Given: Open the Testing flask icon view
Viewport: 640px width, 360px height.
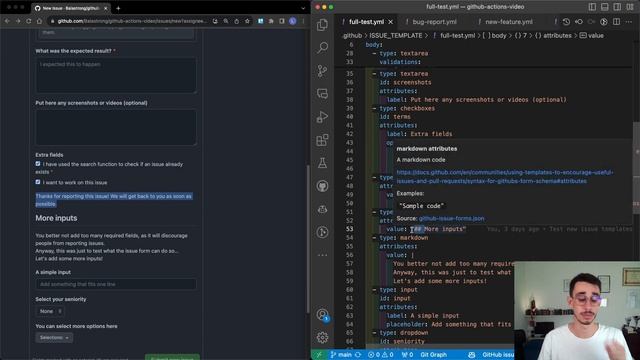Looking at the screenshot, I should pyautogui.click(x=322, y=163).
